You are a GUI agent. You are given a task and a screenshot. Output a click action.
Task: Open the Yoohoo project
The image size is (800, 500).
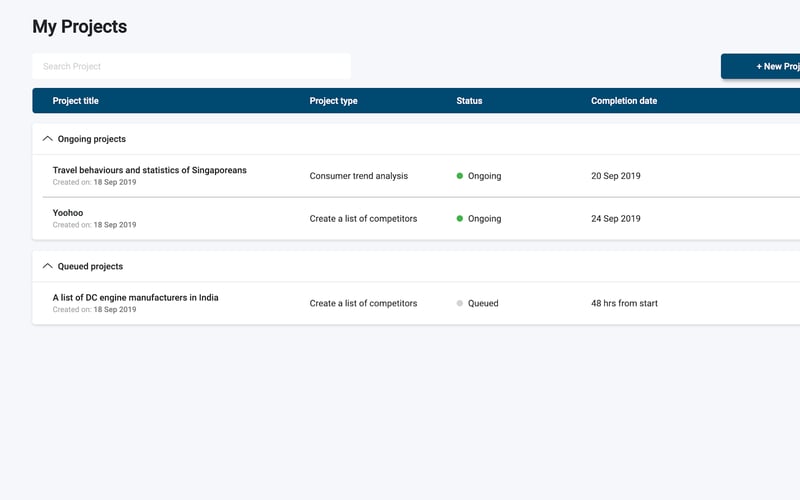click(68, 213)
